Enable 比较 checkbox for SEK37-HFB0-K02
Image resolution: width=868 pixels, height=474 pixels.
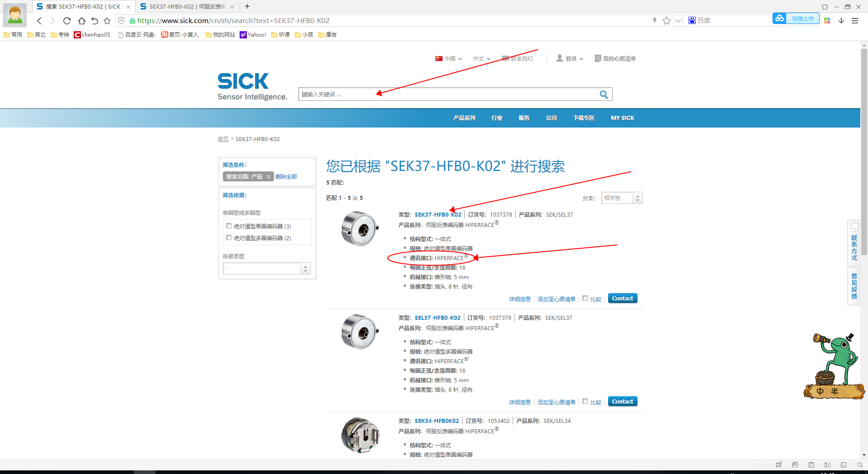tap(585, 299)
